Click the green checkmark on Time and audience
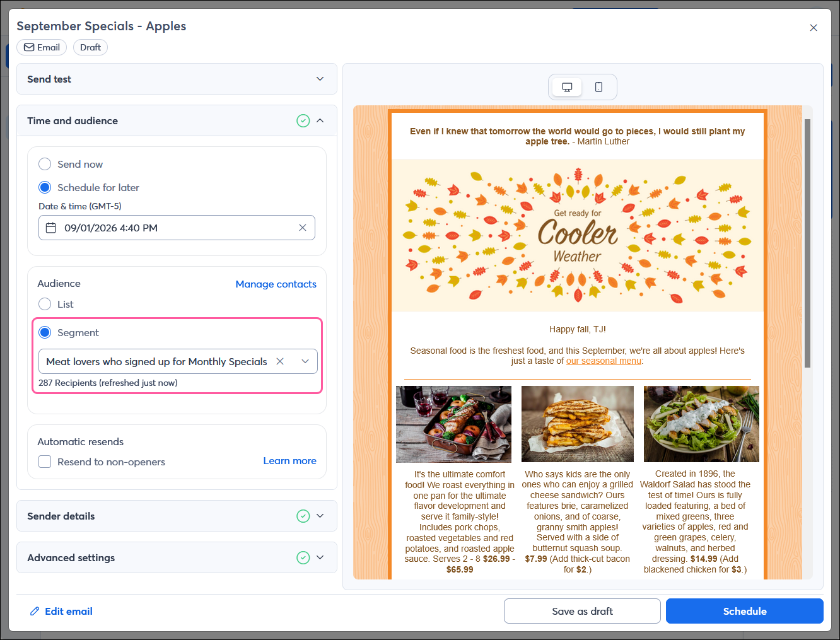Viewport: 840px width, 640px height. pos(303,120)
